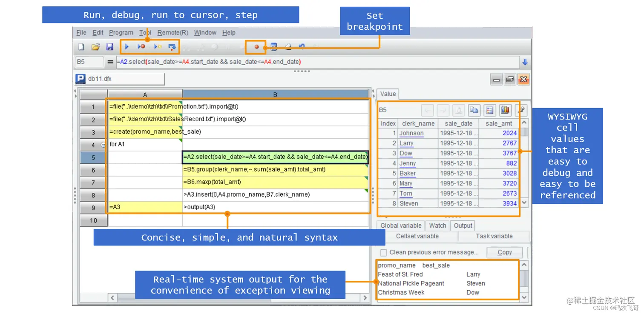Screen dimensions: 644x314
Task: Switch to the Watch tab
Action: coord(437,226)
